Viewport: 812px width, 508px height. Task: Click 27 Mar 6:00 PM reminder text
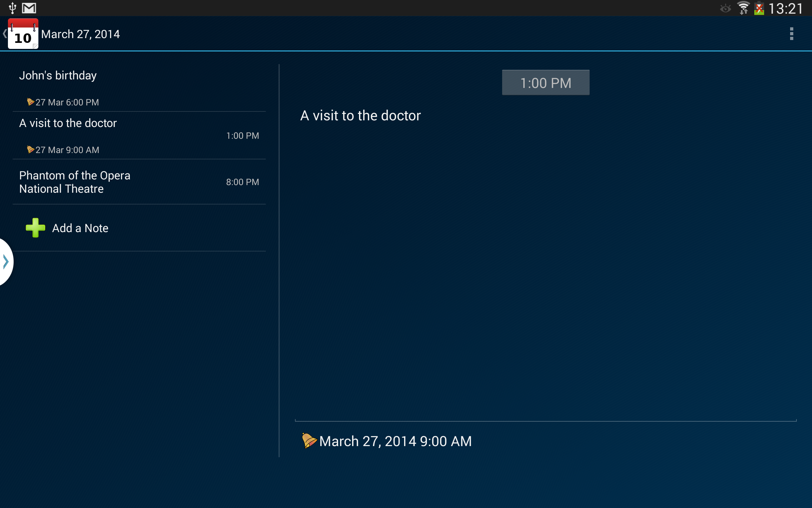pos(67,102)
